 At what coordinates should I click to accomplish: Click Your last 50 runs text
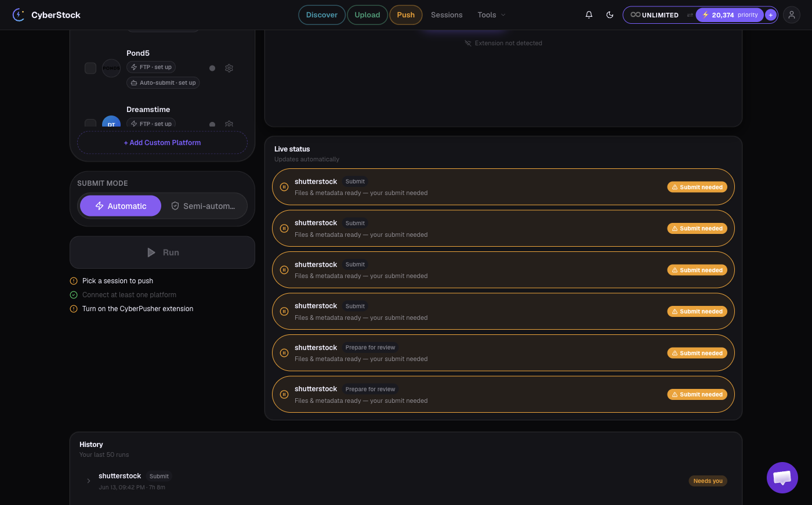[104, 455]
